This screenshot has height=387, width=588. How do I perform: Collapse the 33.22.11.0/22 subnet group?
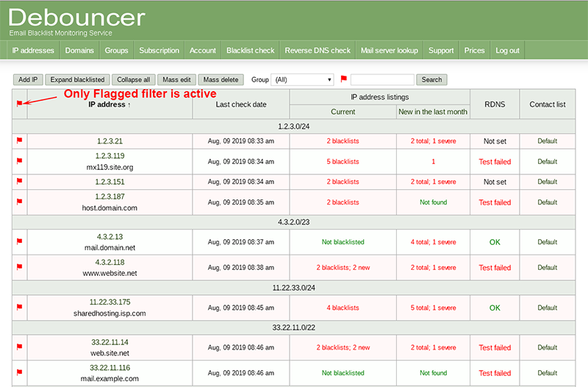point(293,327)
